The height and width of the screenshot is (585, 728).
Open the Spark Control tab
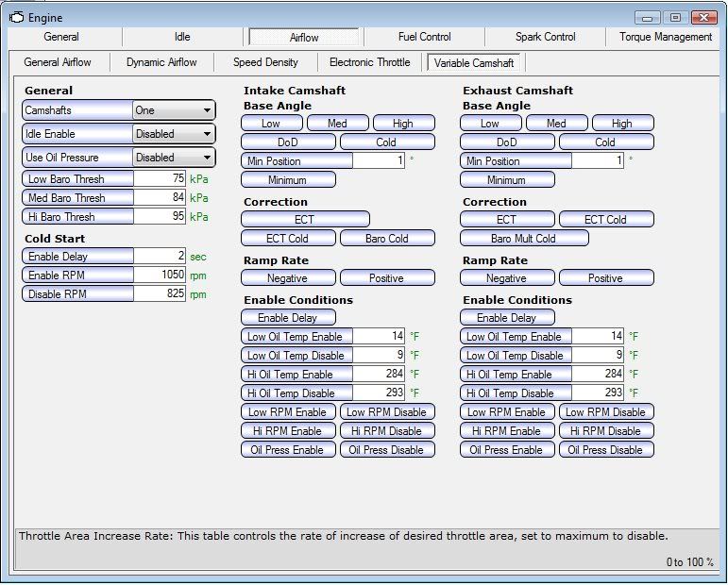point(545,37)
